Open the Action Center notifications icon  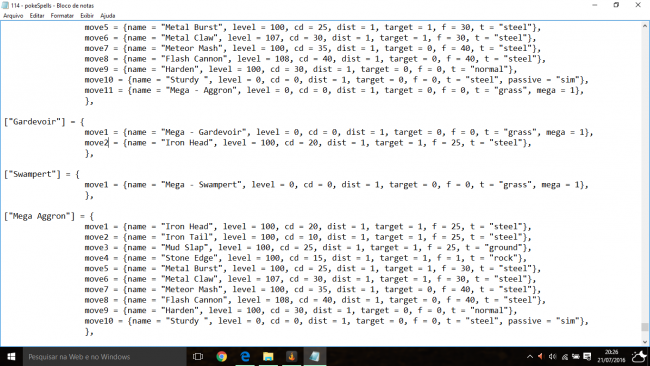[x=587, y=356]
